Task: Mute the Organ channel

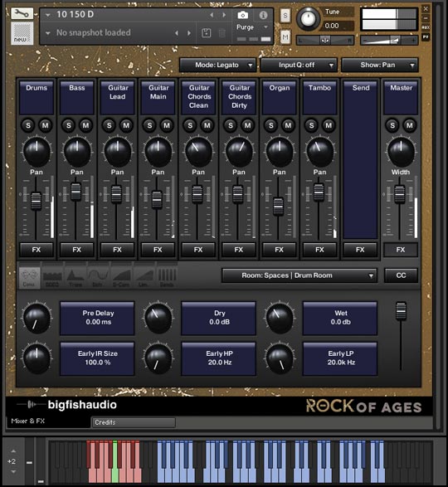Action: [x=288, y=125]
